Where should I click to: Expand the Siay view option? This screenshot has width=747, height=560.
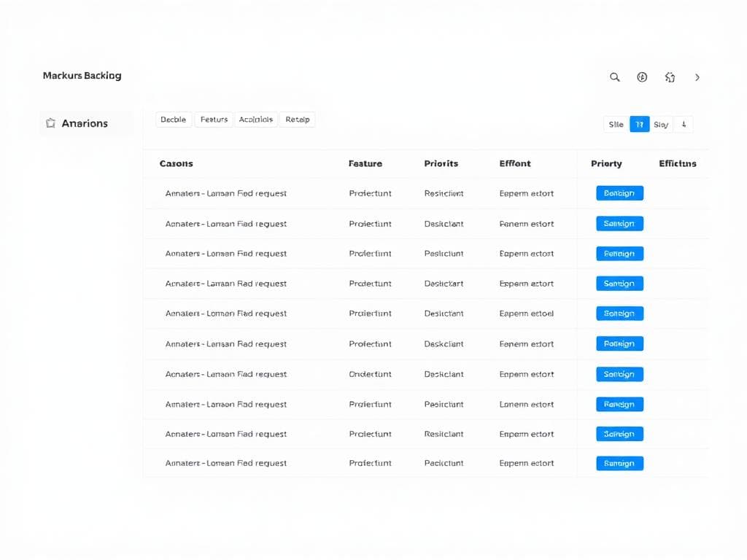(661, 124)
